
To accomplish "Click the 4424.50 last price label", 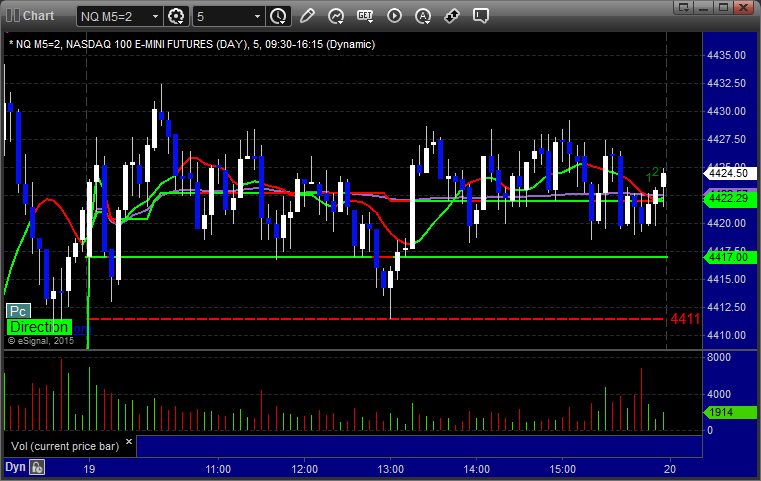I will click(x=729, y=173).
